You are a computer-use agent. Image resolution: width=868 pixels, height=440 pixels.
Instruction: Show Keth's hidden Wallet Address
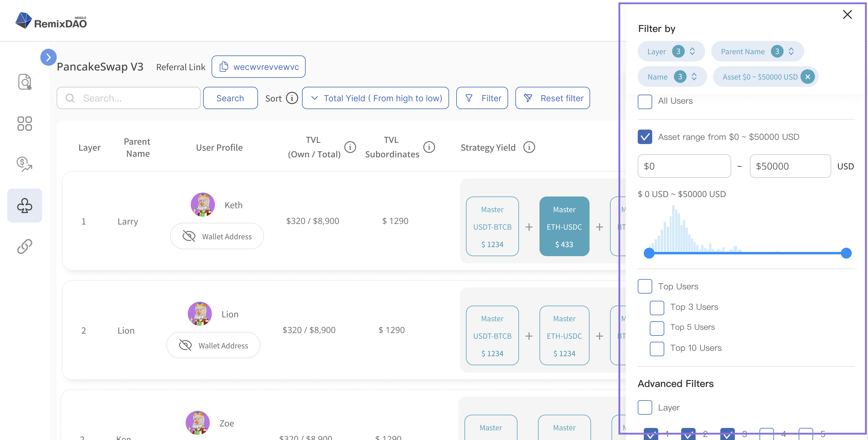click(217, 236)
